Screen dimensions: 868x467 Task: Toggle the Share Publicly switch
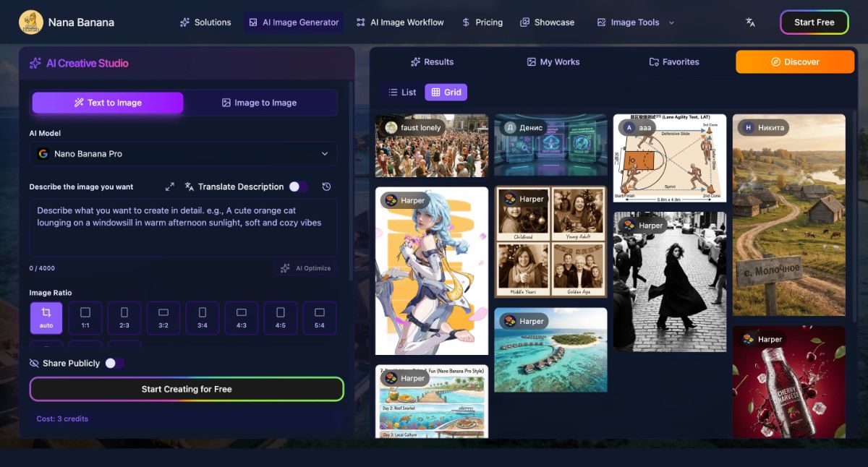click(114, 363)
